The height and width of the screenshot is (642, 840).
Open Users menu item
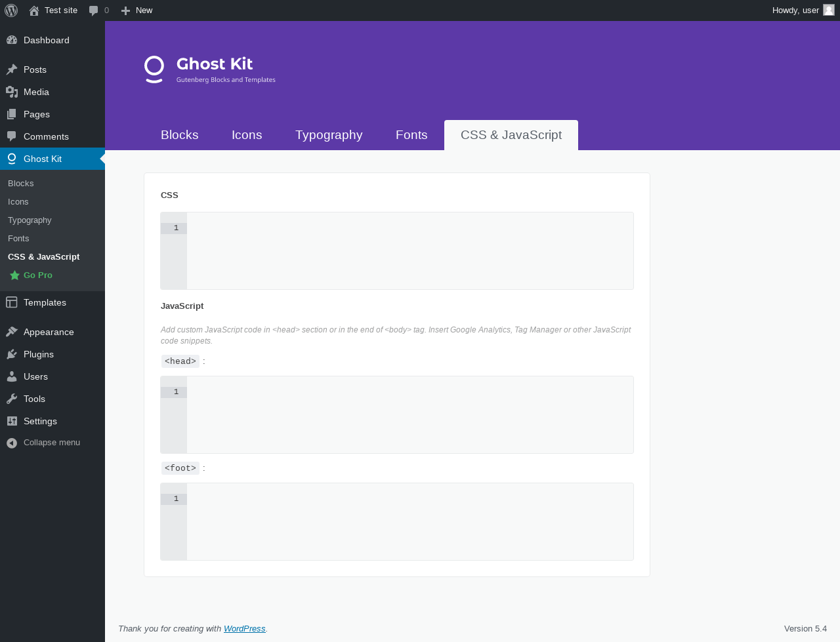tap(52, 376)
